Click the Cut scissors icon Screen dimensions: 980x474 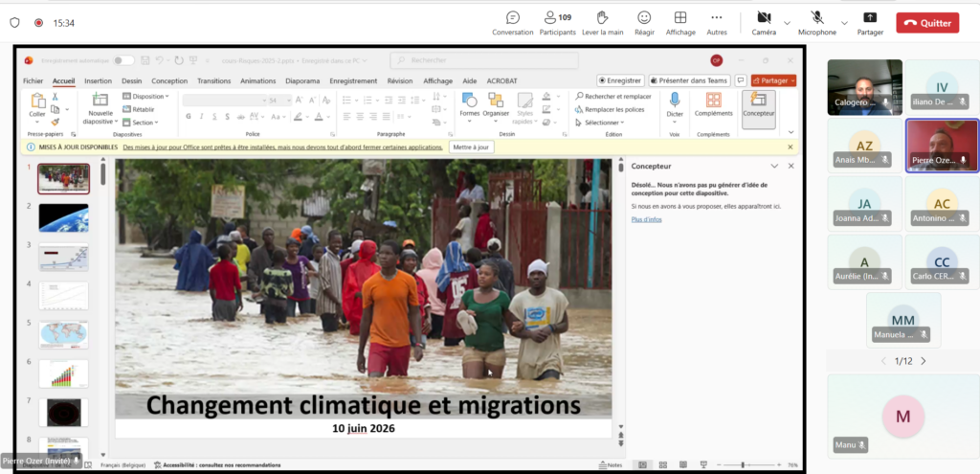55,97
